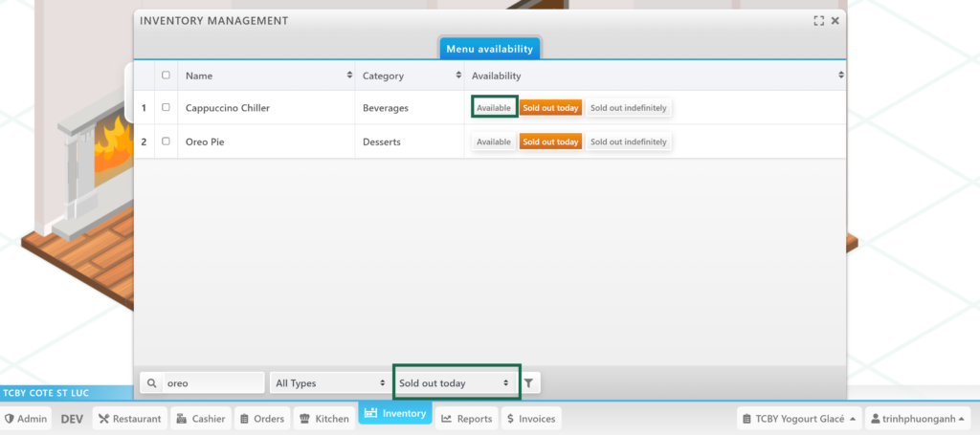Viewport: 980px width, 435px height.
Task: Open the TCBY Yogourt Glacé store menu
Action: pos(799,419)
